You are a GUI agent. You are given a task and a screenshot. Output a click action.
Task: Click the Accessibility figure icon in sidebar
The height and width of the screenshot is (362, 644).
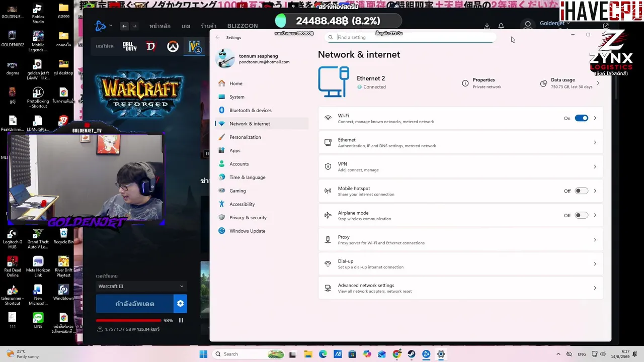pyautogui.click(x=222, y=204)
